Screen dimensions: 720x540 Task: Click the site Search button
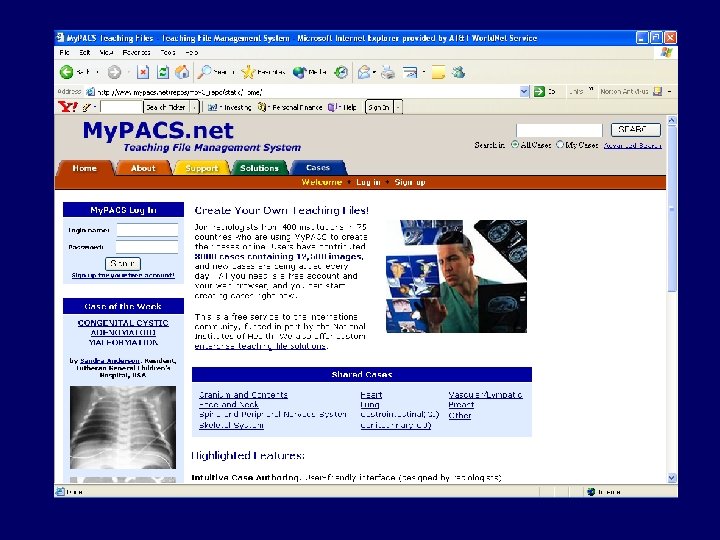(636, 130)
